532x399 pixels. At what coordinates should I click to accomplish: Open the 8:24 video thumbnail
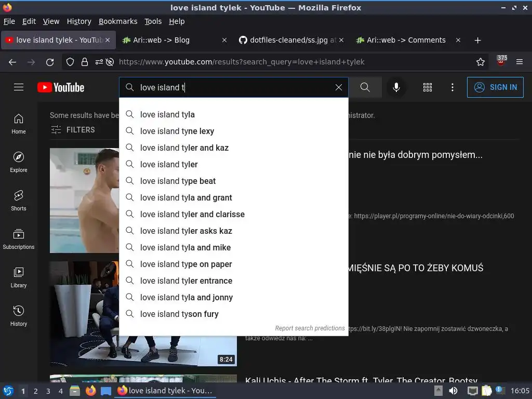tap(143, 314)
